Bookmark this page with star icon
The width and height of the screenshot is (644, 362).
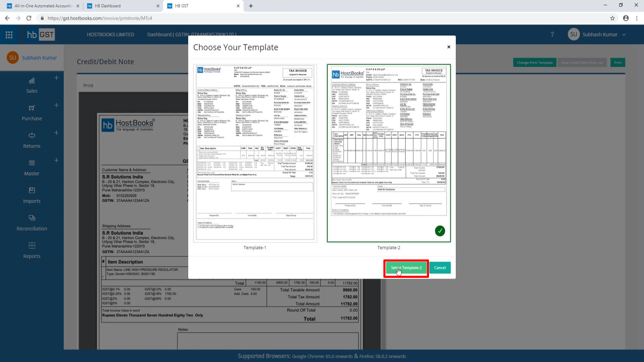(x=612, y=18)
